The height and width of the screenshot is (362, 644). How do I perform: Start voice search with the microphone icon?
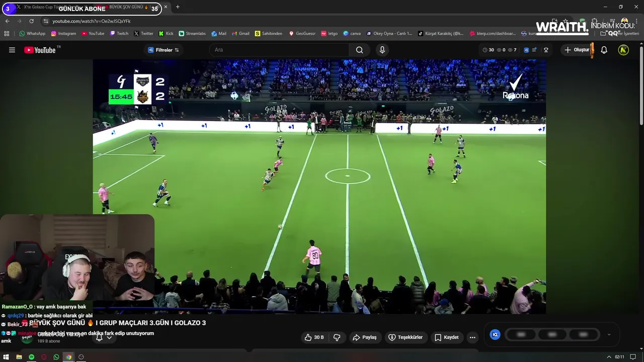(x=382, y=50)
